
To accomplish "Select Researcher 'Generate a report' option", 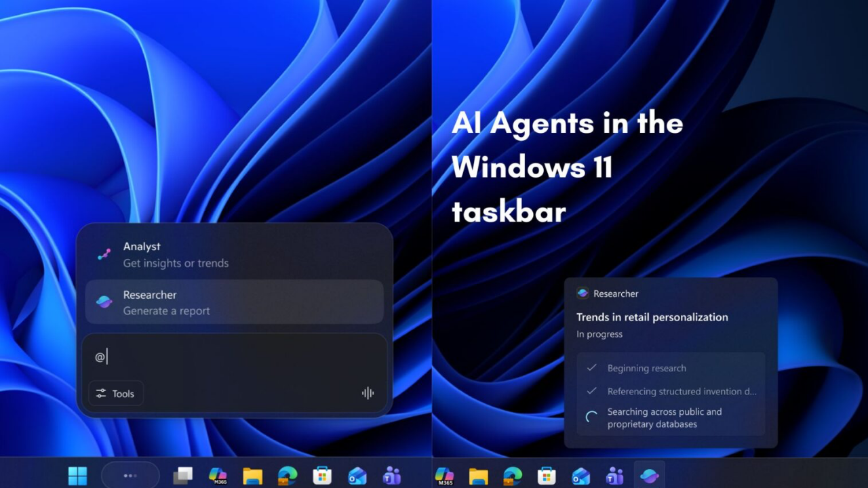I will click(x=234, y=302).
